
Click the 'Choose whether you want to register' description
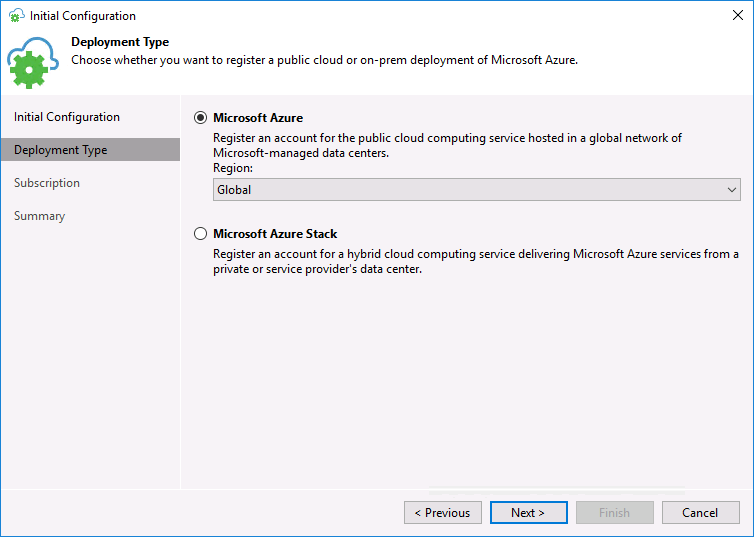pyautogui.click(x=325, y=60)
